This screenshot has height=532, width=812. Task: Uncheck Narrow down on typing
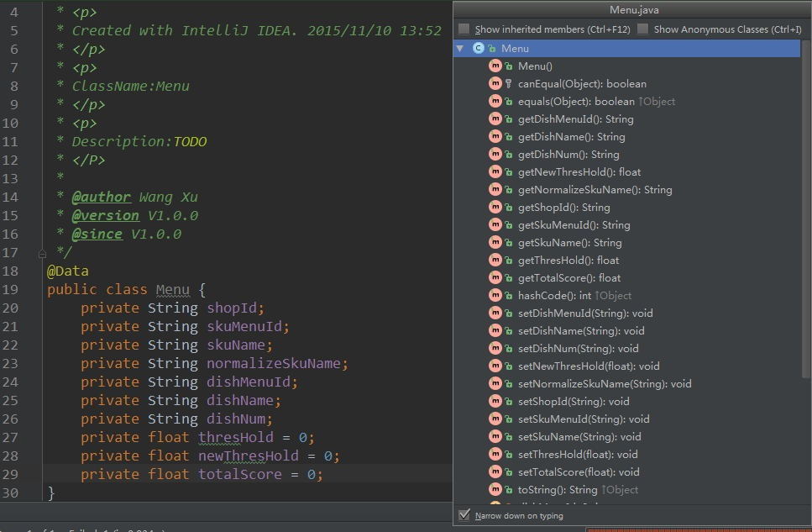[464, 515]
